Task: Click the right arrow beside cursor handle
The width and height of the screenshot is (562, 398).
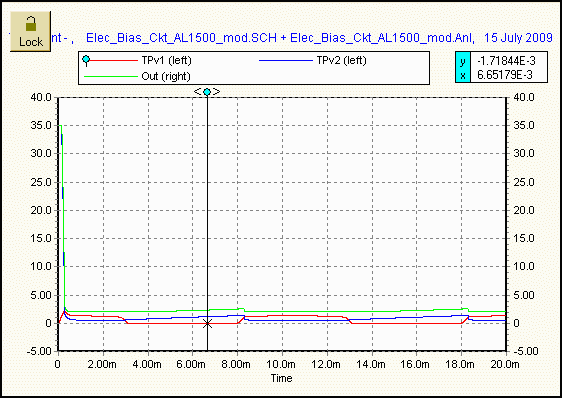Action: 216,92
